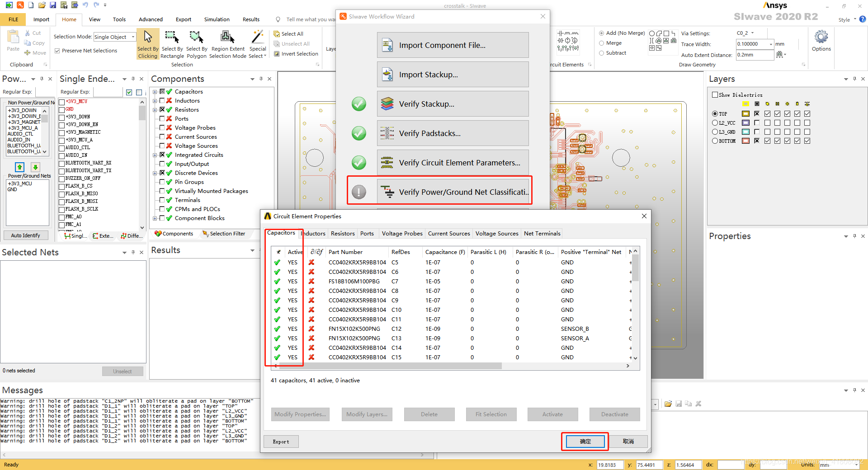Screen dimensions: 868x470
Task: Click the Export button
Action: pos(281,442)
